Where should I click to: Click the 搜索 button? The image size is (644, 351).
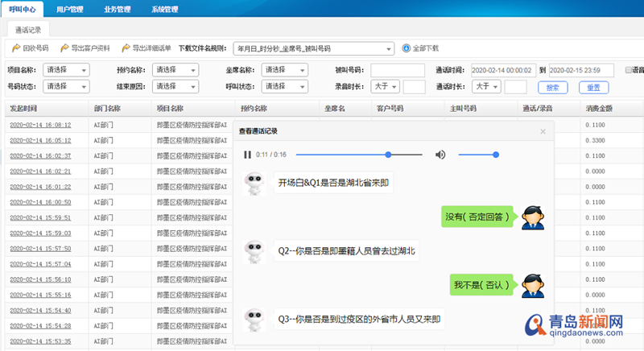[552, 87]
